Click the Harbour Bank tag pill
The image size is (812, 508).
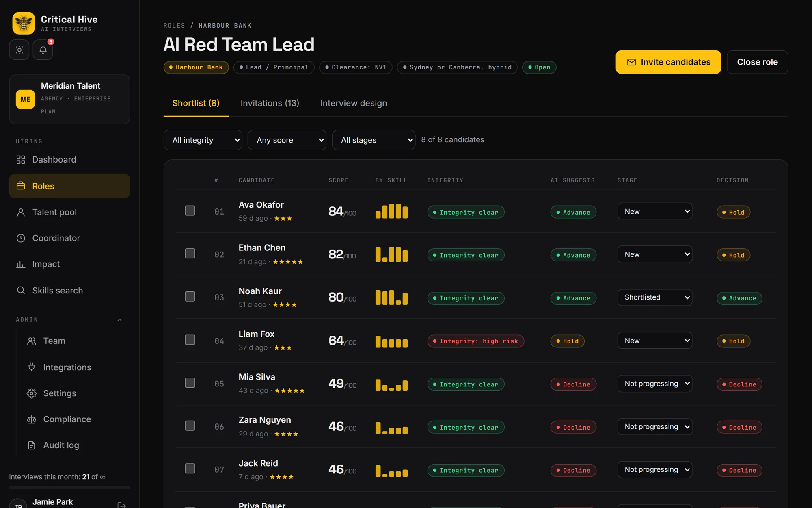pyautogui.click(x=196, y=67)
